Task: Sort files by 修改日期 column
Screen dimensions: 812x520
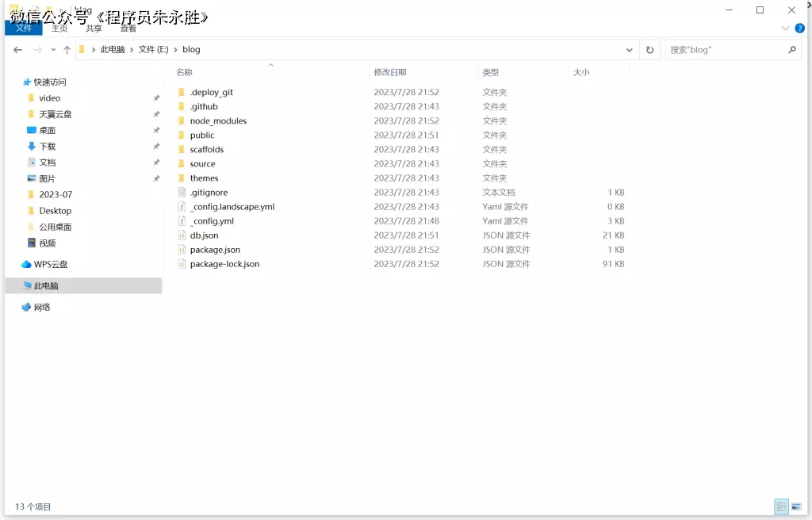Action: (390, 72)
